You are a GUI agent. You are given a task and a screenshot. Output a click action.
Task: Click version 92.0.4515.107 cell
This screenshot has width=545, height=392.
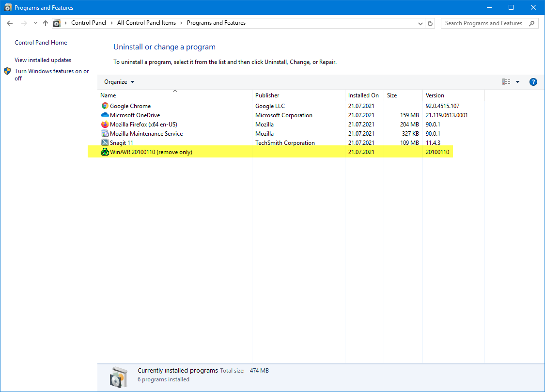(x=442, y=106)
